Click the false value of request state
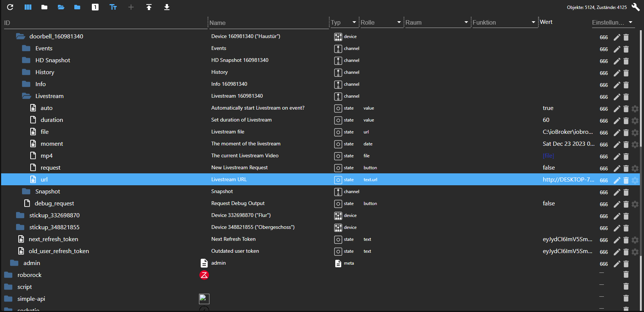The height and width of the screenshot is (312, 644). click(549, 168)
